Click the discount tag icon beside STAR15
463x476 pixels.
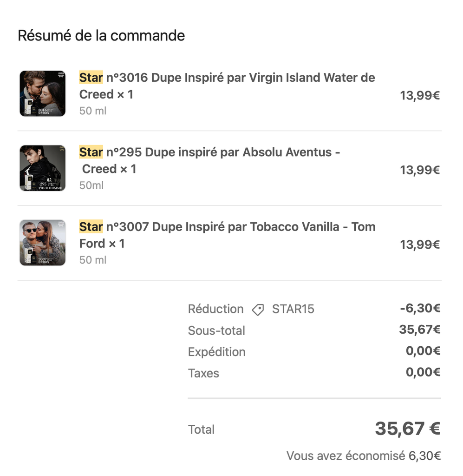(x=258, y=310)
